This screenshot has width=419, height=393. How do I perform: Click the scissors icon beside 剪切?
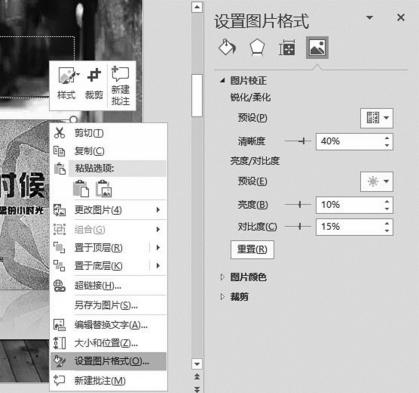click(x=59, y=133)
